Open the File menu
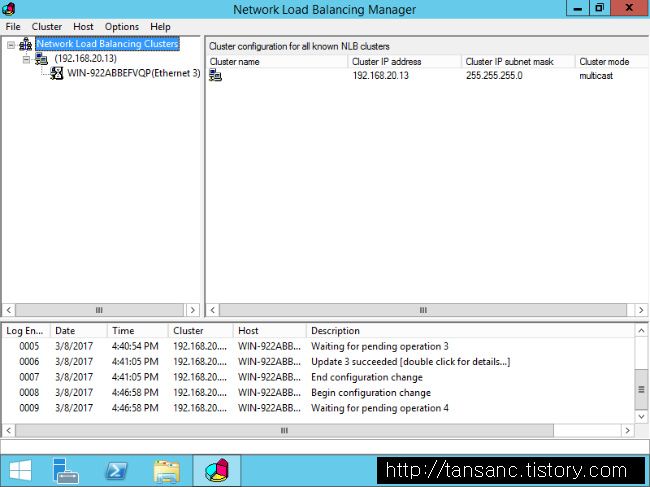This screenshot has height=487, width=650. coord(13,27)
